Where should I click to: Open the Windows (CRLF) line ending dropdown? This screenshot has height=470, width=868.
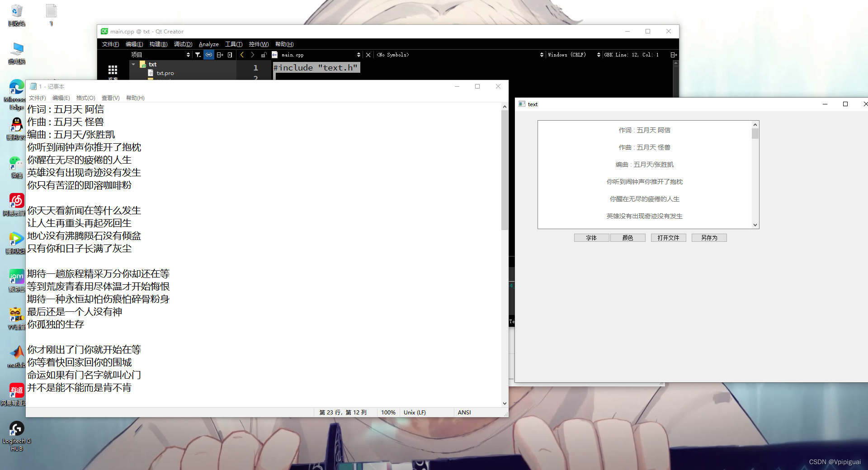574,55
